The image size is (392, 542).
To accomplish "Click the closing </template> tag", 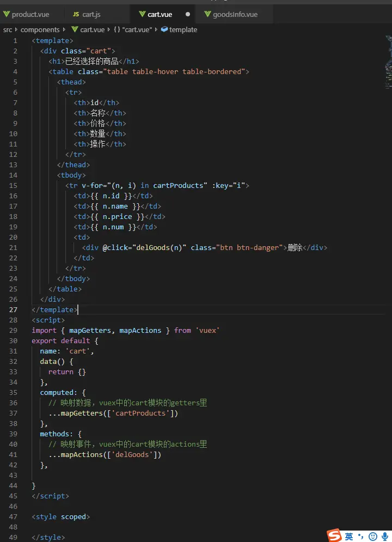I will click(54, 310).
